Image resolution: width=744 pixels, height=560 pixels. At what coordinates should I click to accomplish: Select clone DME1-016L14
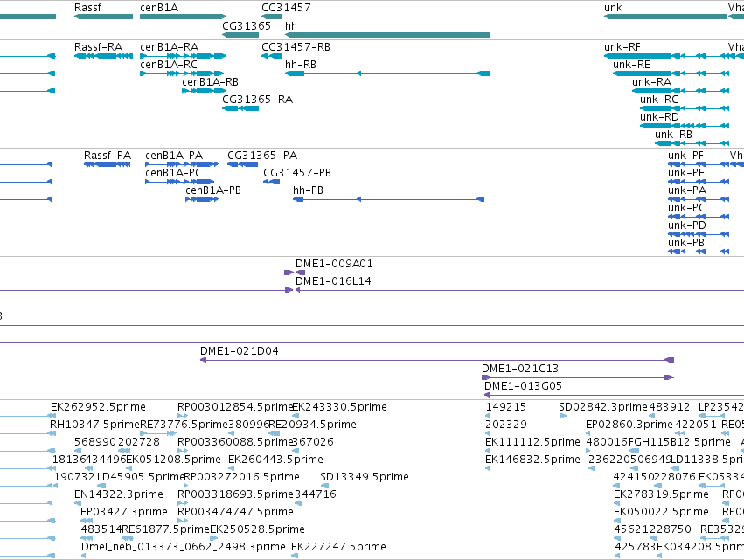coord(519,290)
